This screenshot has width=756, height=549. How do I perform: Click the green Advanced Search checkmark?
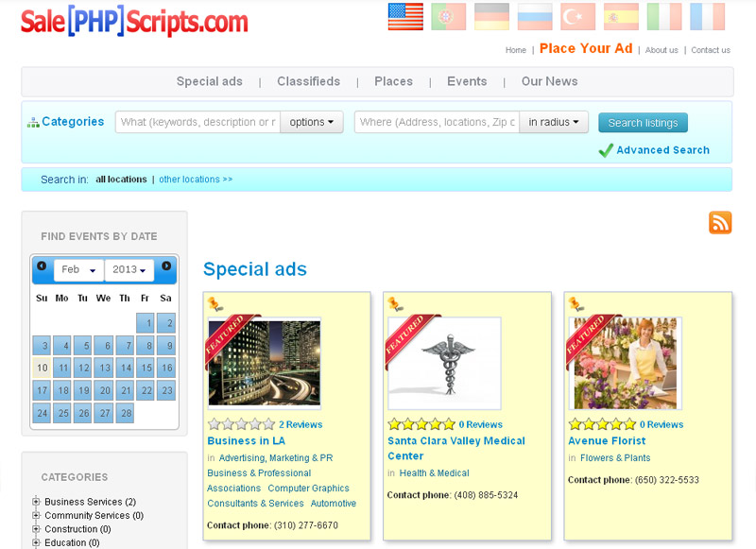point(606,150)
